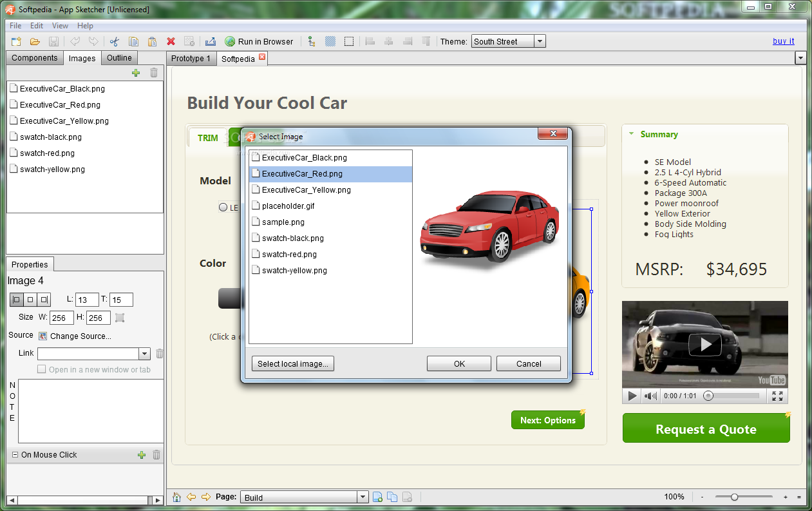Viewport: 812px width, 511px height.
Task: Click the buy it link
Action: 784,41
